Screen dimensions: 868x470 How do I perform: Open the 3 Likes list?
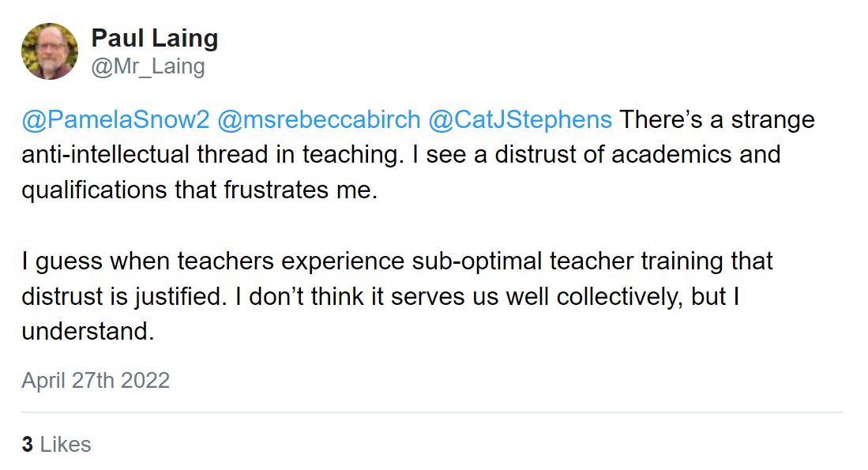[56, 445]
